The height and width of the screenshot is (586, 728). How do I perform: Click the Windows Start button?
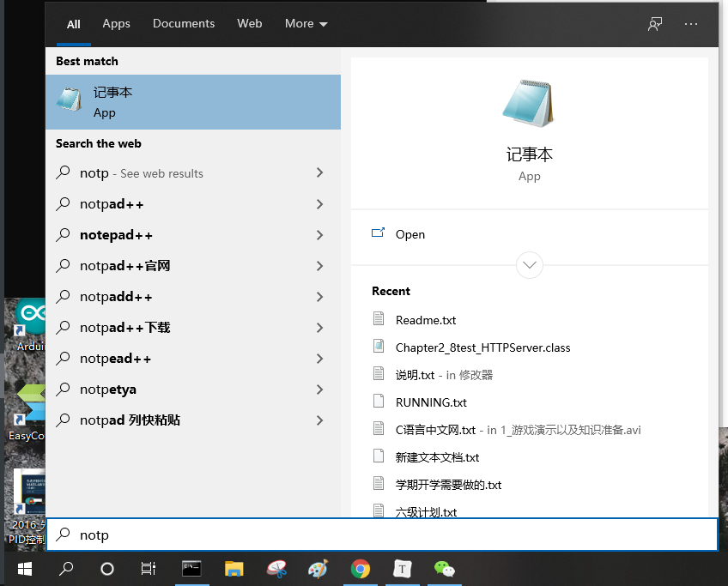(x=24, y=569)
